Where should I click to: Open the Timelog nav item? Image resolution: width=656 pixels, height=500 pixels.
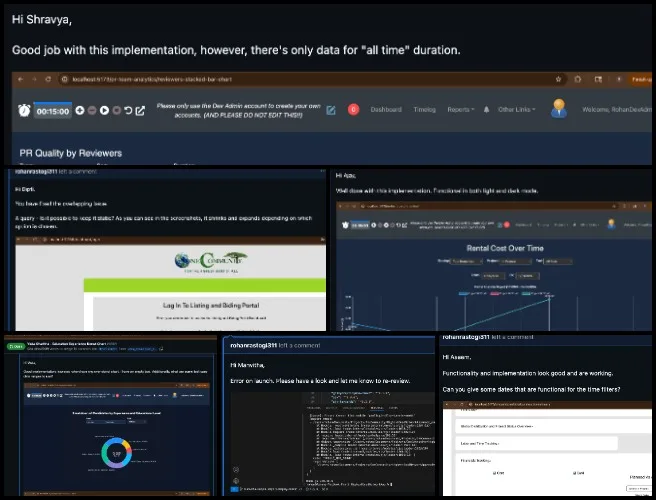click(x=424, y=110)
